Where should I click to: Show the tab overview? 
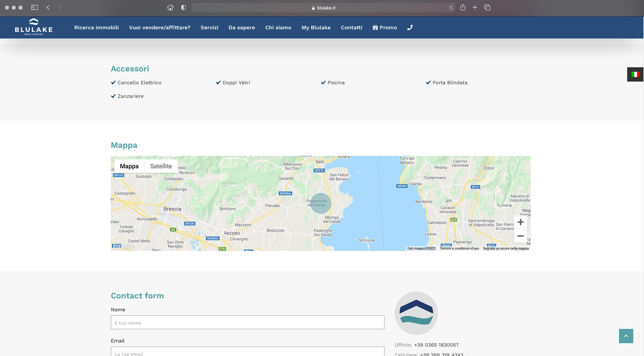pyautogui.click(x=487, y=7)
